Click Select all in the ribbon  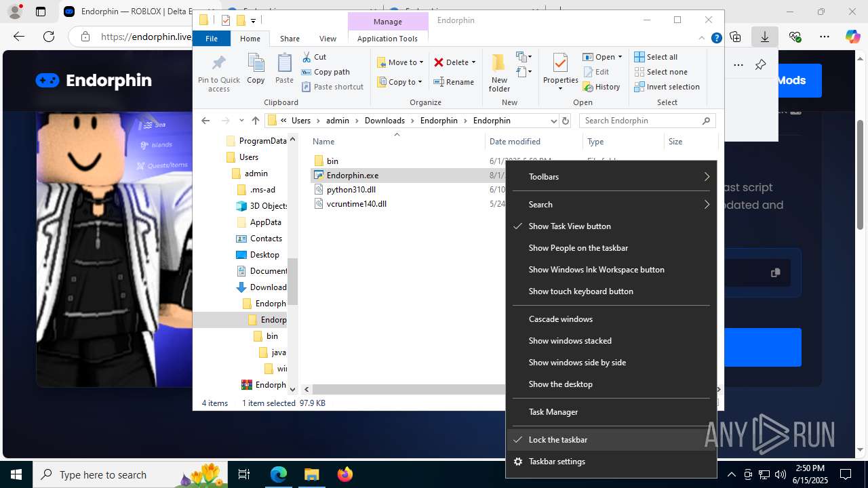pyautogui.click(x=656, y=57)
